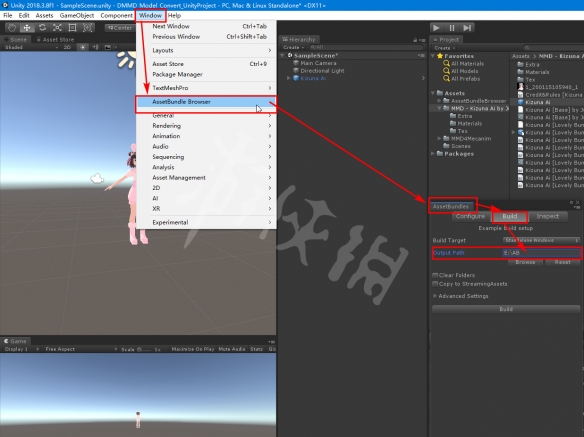This screenshot has width=584, height=437.
Task: Click the Output Path field
Action: pos(541,253)
